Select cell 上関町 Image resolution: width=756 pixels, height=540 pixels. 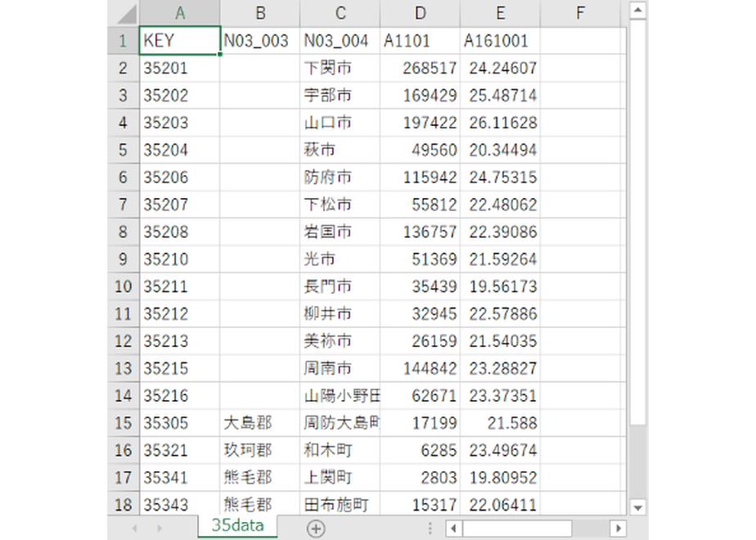(x=340, y=477)
